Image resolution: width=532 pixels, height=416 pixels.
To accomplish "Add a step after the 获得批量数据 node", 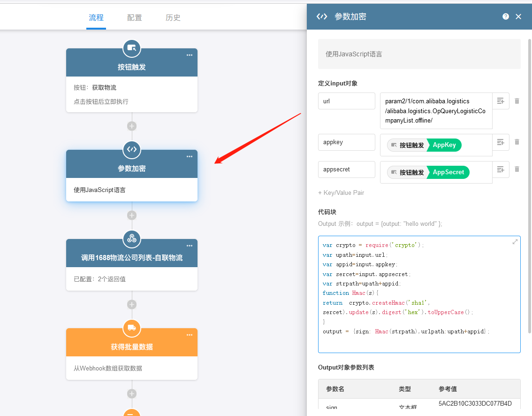I will tap(132, 393).
